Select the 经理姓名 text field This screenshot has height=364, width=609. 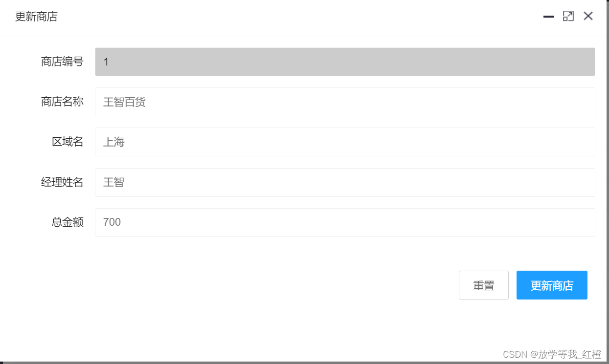pyautogui.click(x=345, y=182)
